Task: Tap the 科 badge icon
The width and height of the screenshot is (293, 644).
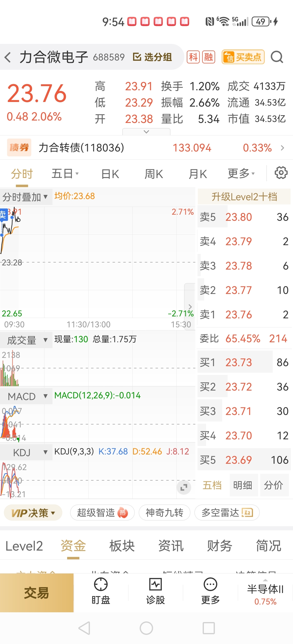Action: [193, 57]
